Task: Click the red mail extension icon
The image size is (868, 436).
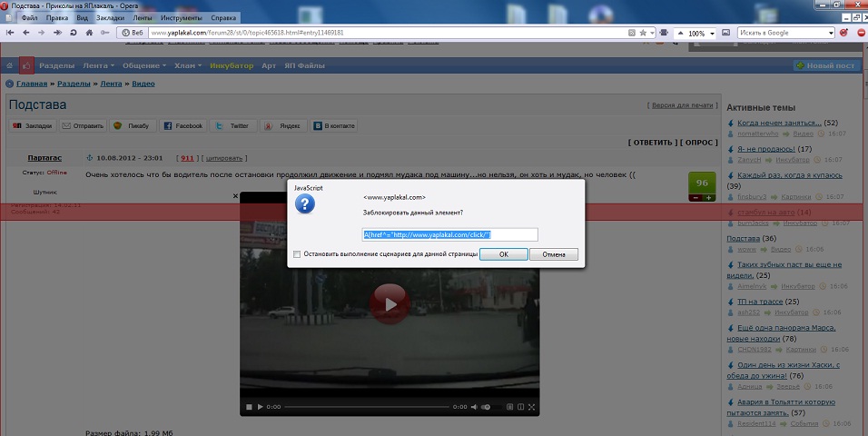Action: tap(844, 33)
